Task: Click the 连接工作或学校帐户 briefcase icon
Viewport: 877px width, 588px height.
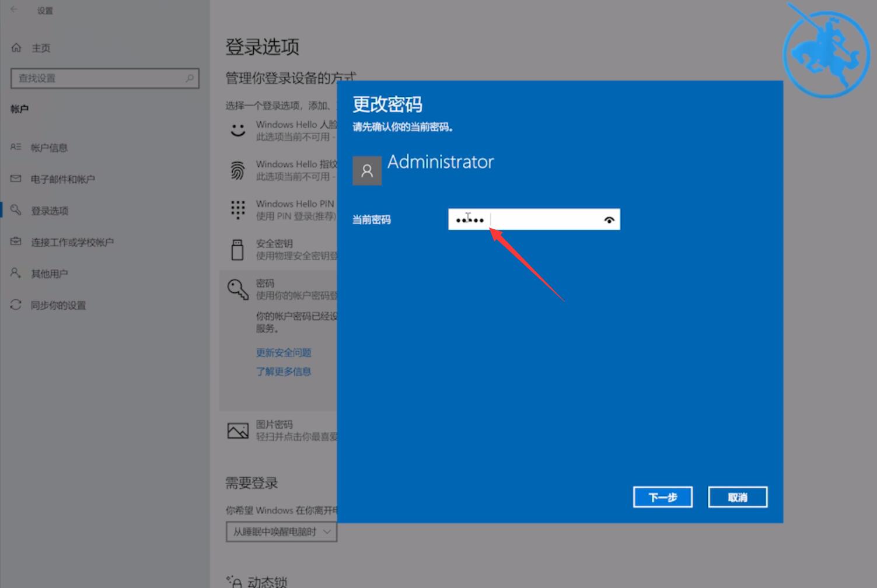Action: click(x=16, y=242)
